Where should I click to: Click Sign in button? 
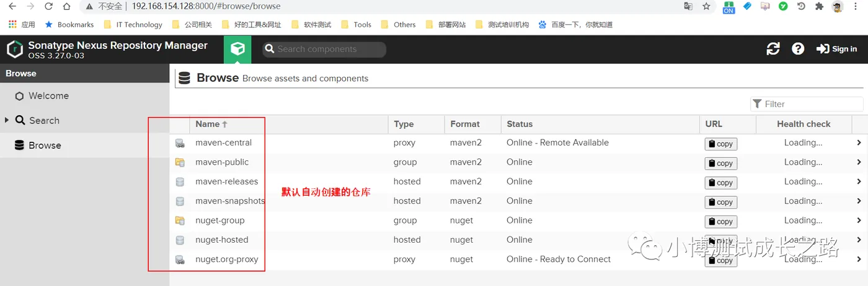(x=837, y=49)
